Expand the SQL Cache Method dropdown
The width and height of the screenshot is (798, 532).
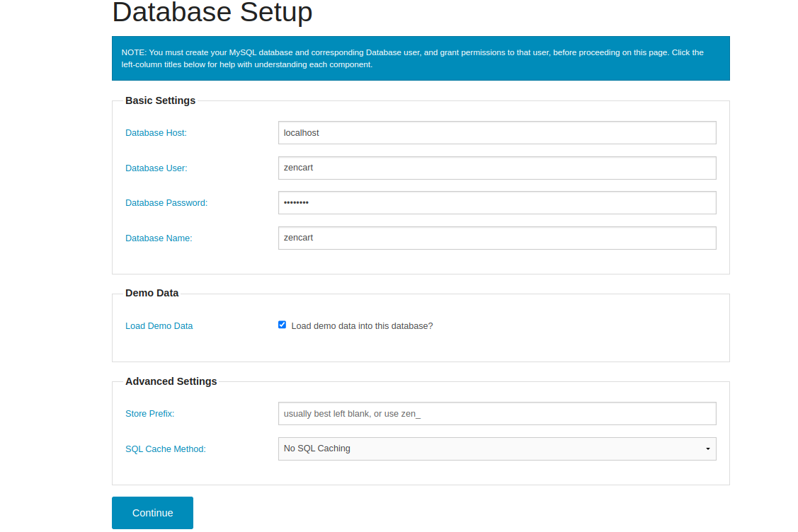(496, 449)
